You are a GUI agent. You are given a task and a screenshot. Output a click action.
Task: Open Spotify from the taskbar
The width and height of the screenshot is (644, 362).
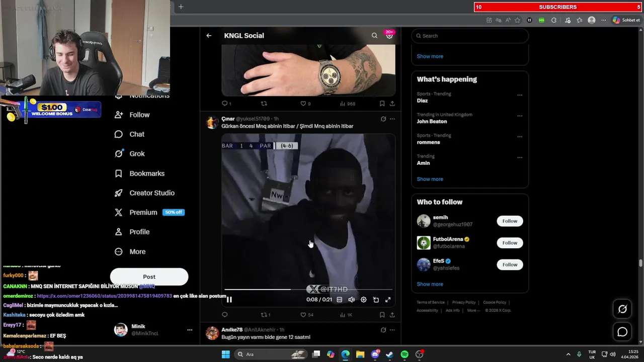405,354
